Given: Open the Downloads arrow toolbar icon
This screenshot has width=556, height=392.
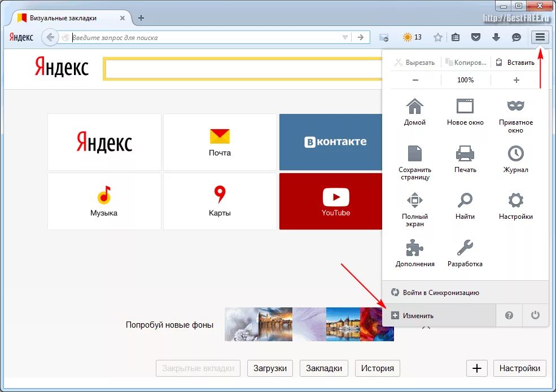Looking at the screenshot, I should tap(496, 37).
